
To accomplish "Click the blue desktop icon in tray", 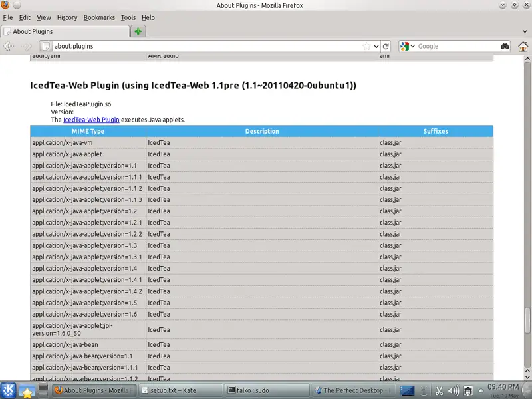I will (x=407, y=391).
